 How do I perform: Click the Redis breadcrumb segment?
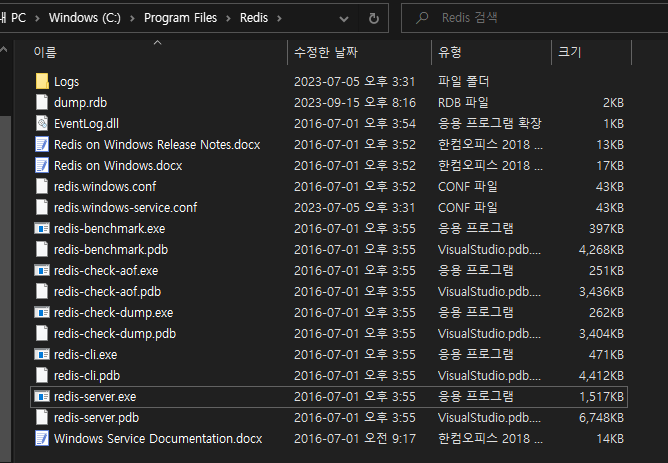click(254, 18)
